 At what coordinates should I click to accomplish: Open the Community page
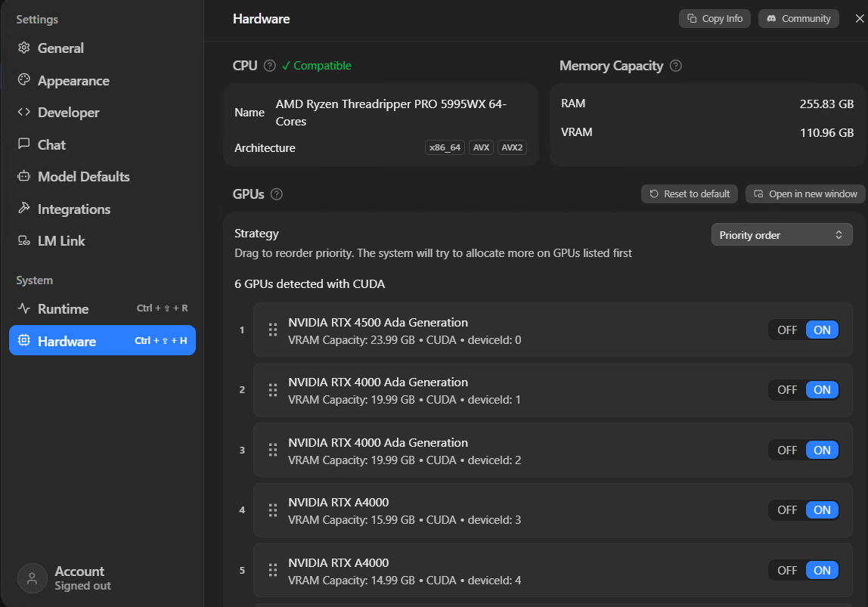point(798,18)
